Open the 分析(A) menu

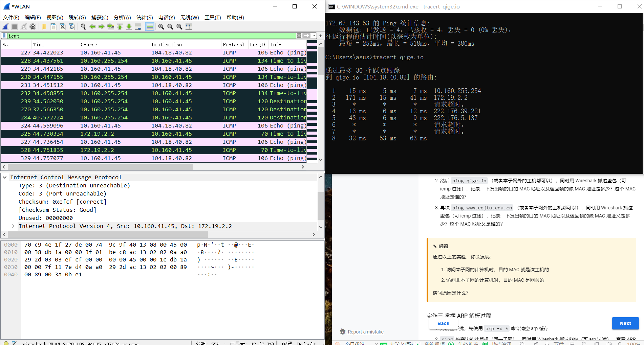[122, 18]
